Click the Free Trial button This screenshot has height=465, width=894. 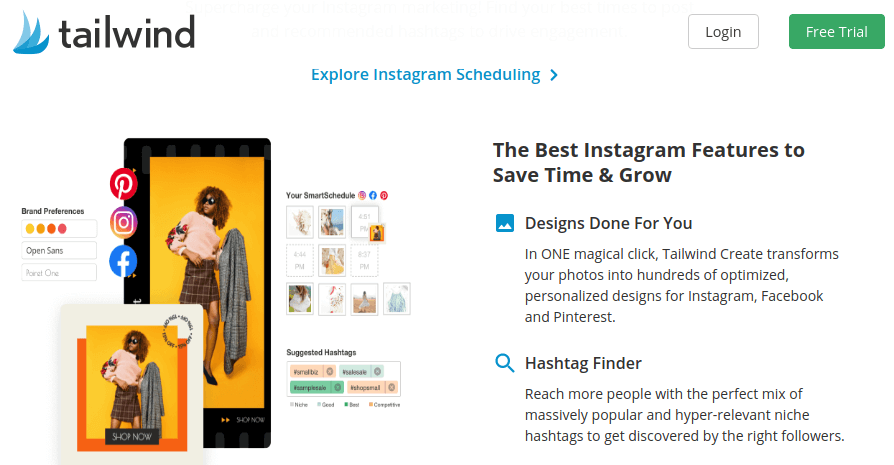[x=836, y=32]
